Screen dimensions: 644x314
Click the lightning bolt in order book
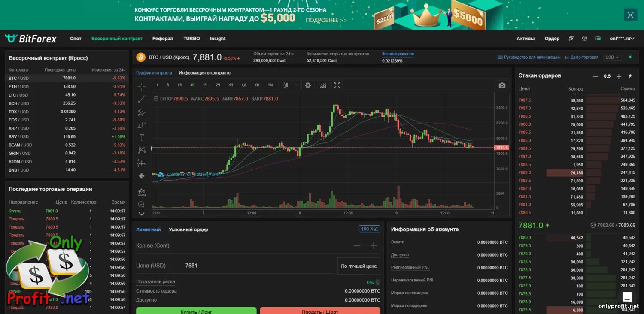[x=630, y=76]
